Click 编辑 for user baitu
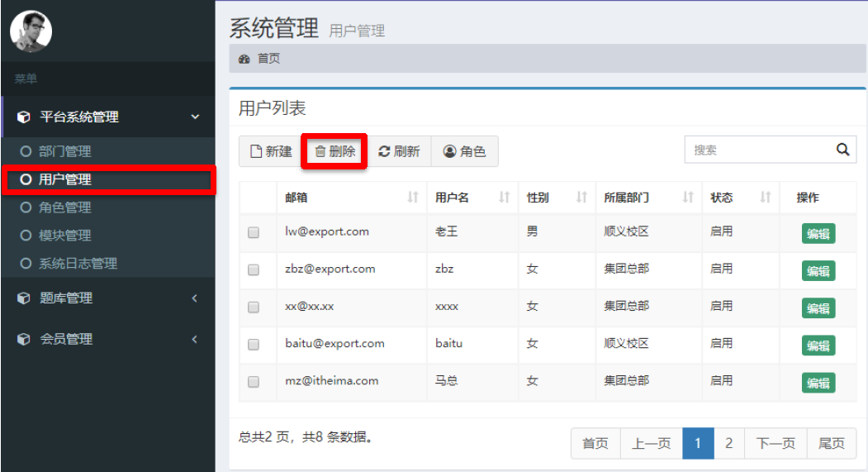The image size is (868, 472). (x=818, y=346)
